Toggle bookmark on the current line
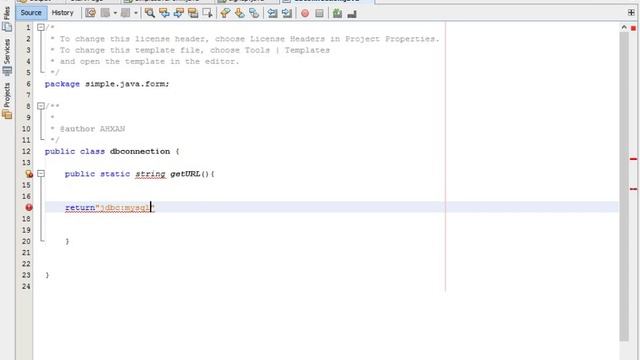This screenshot has width=640, height=360. point(254,13)
